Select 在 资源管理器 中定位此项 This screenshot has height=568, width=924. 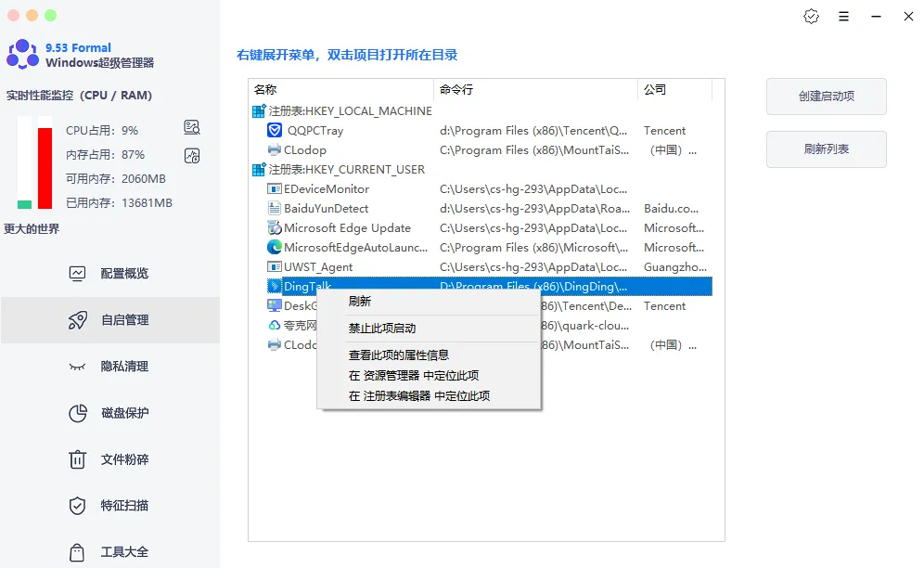tap(429, 376)
